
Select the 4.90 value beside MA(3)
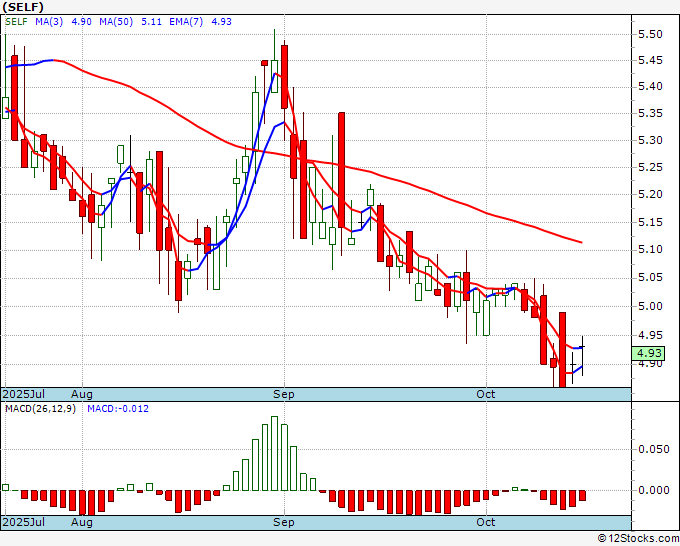[82, 21]
